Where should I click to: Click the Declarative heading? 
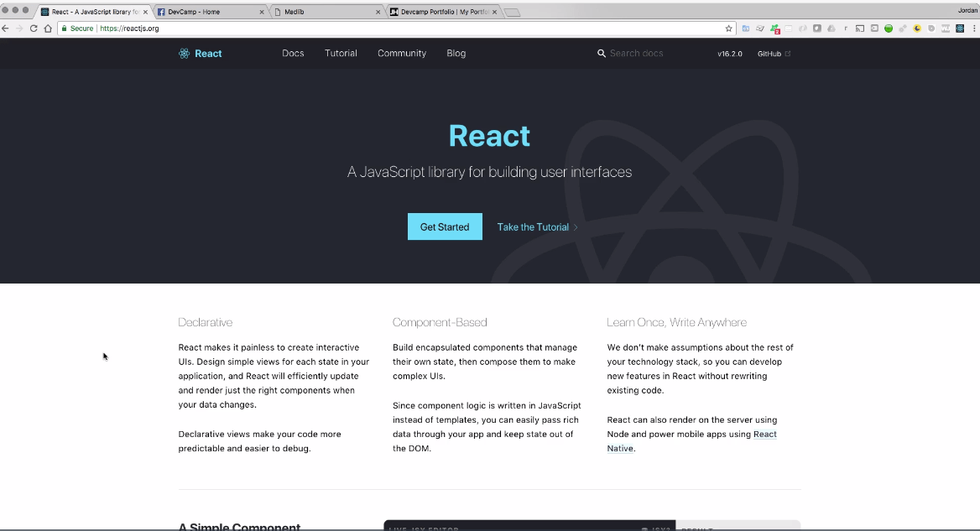(205, 322)
